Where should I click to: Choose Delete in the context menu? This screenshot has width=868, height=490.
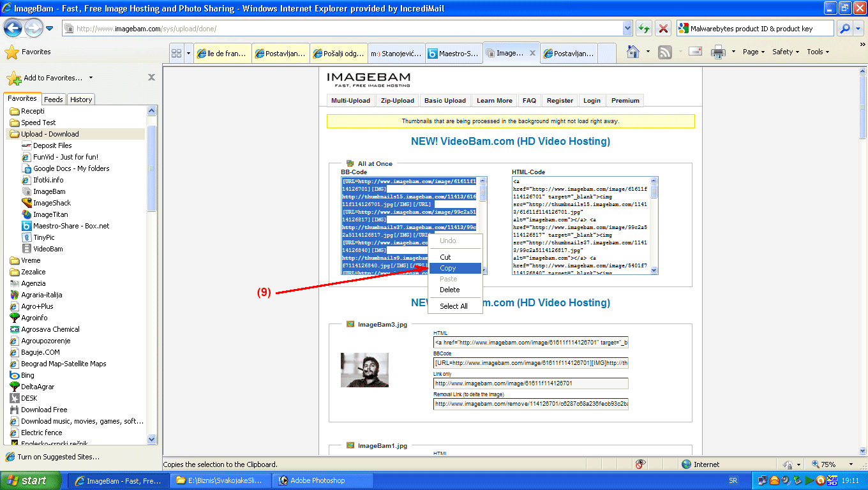click(454, 290)
